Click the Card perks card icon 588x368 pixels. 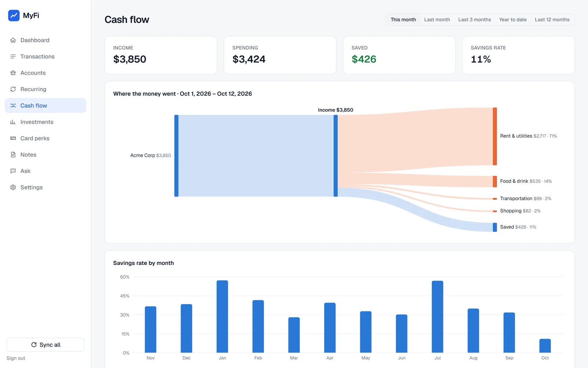coord(13,138)
